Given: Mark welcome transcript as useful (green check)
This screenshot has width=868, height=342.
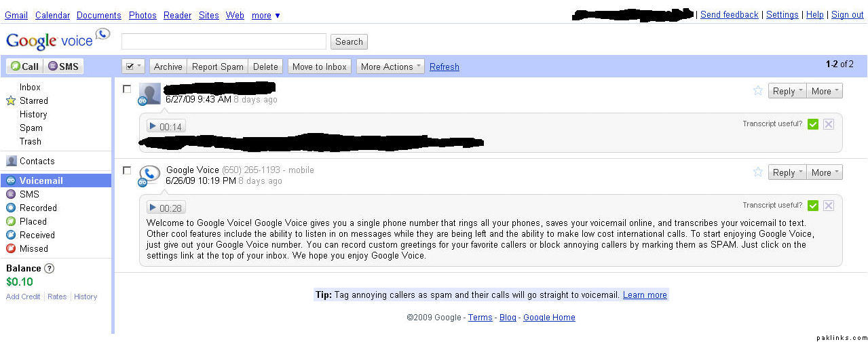Looking at the screenshot, I should (x=813, y=206).
